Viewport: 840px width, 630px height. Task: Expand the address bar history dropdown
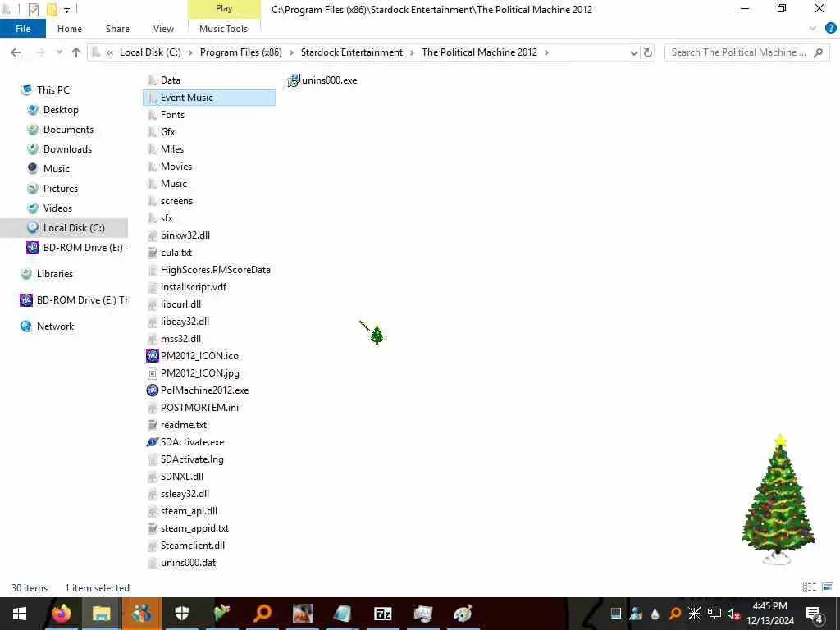coord(634,52)
